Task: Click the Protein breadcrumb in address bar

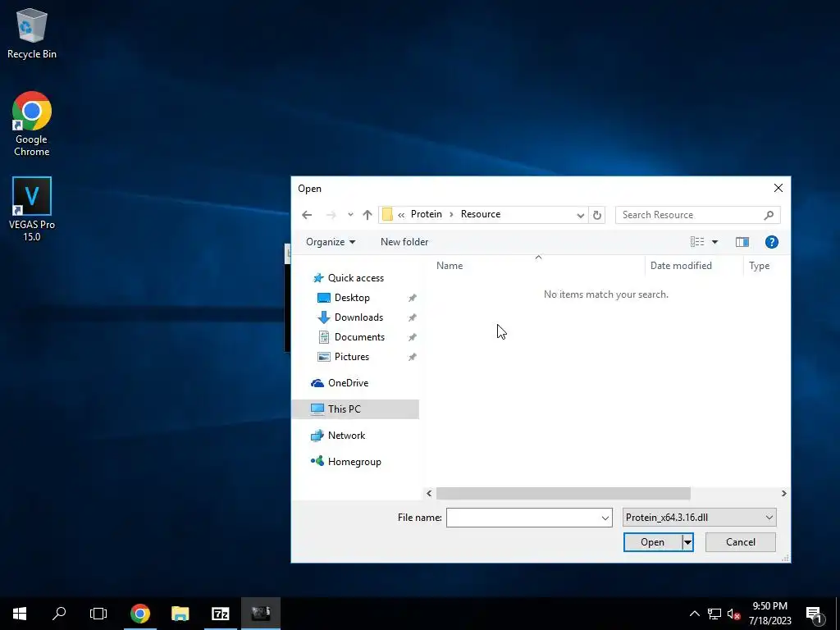Action: [427, 214]
